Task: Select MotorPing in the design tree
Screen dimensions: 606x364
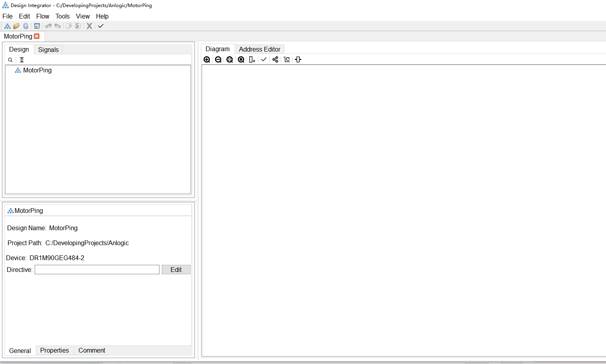Action: click(37, 70)
